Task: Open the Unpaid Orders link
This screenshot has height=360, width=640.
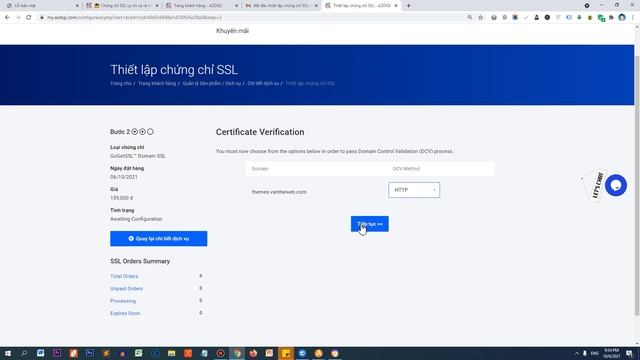Action: click(127, 289)
